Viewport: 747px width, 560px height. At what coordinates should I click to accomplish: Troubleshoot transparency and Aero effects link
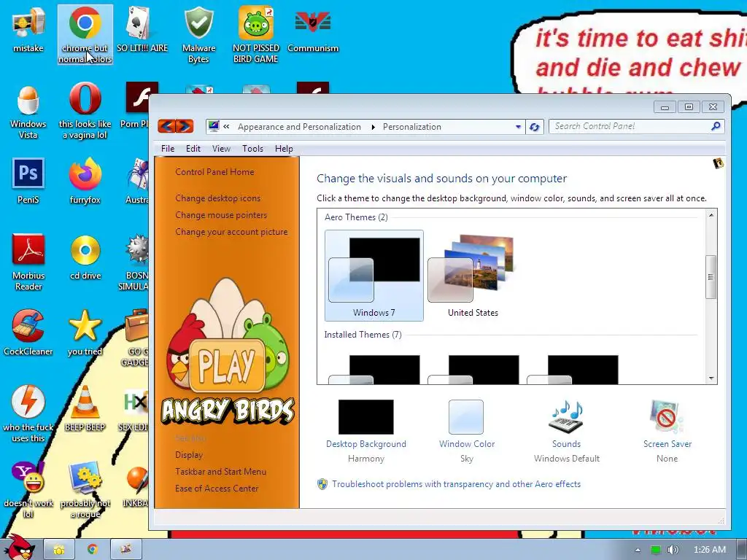pyautogui.click(x=457, y=484)
